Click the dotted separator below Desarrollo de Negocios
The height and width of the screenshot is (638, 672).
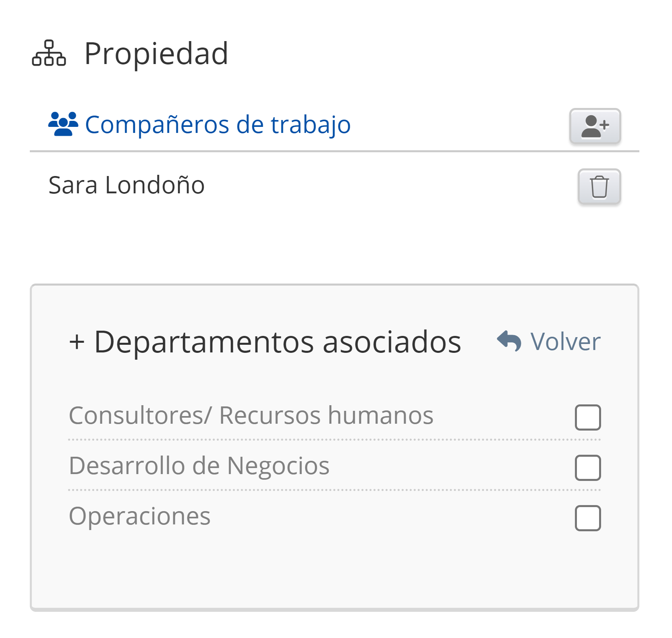334,490
